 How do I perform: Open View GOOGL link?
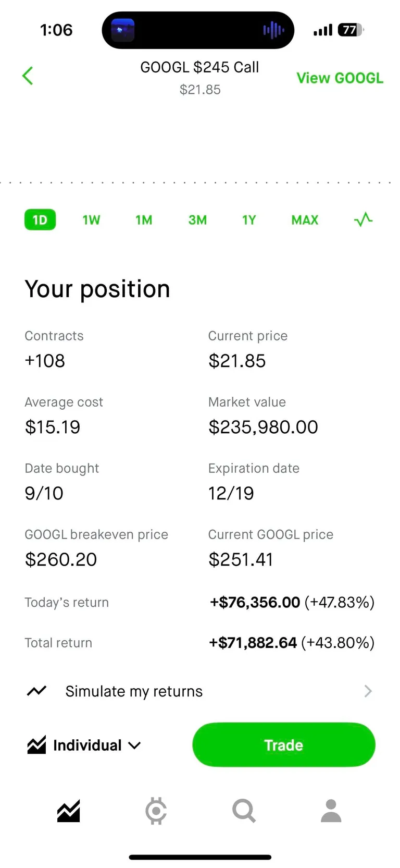click(340, 77)
